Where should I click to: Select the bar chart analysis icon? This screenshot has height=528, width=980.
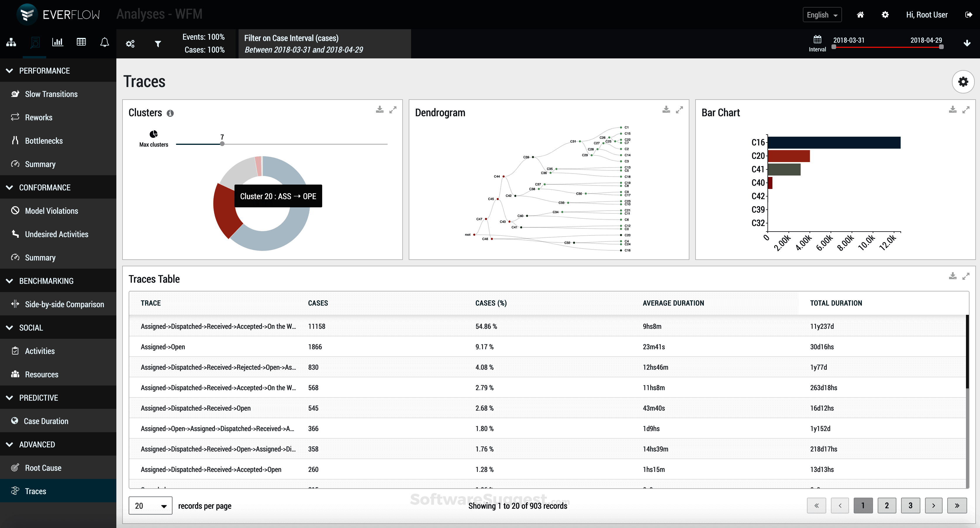tap(57, 42)
